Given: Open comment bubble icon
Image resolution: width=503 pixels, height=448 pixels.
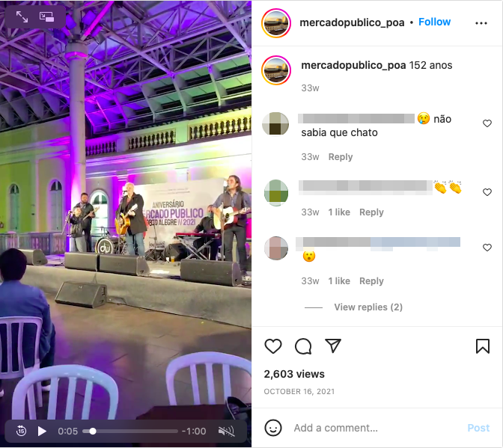Looking at the screenshot, I should 303,346.
